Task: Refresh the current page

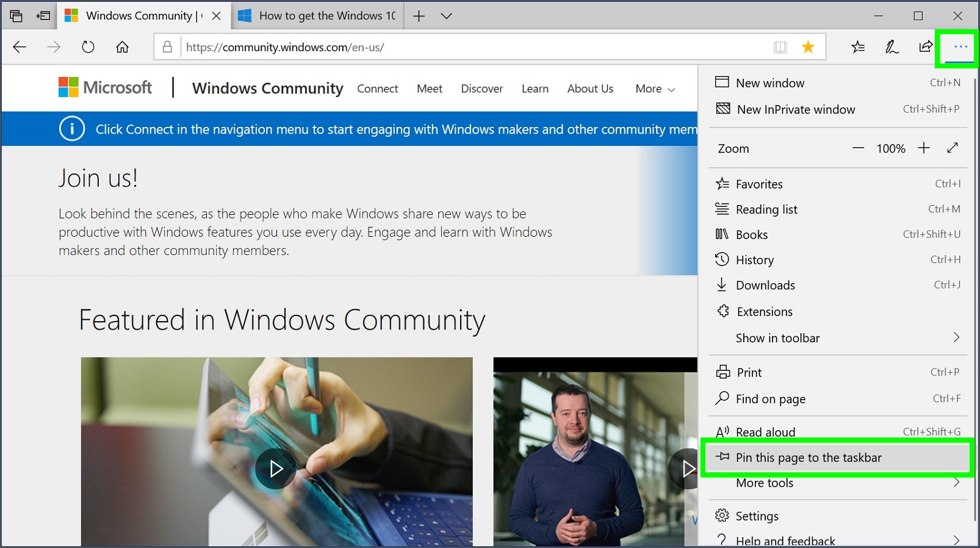Action: coord(88,47)
